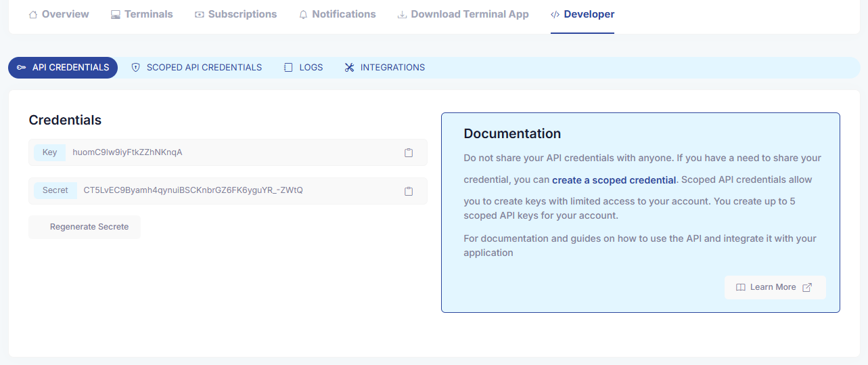Copy the Secret to clipboard
868x365 pixels.
click(x=409, y=191)
